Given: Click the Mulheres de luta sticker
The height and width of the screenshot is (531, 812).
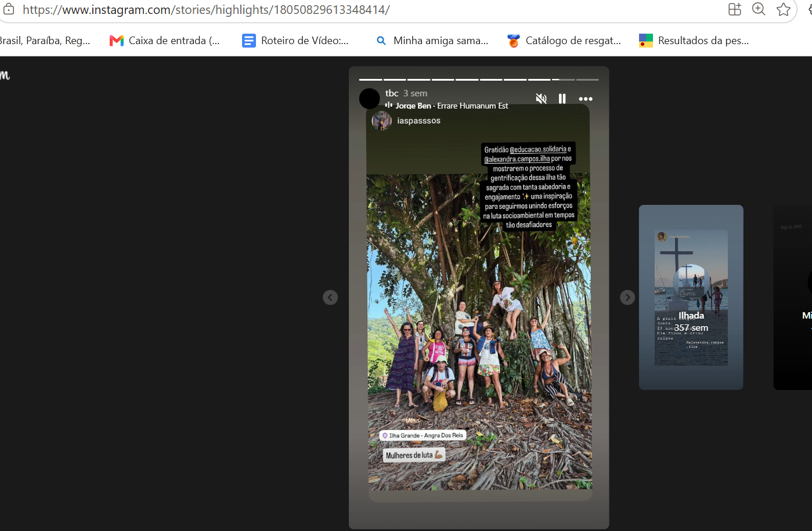Looking at the screenshot, I should click(x=414, y=455).
